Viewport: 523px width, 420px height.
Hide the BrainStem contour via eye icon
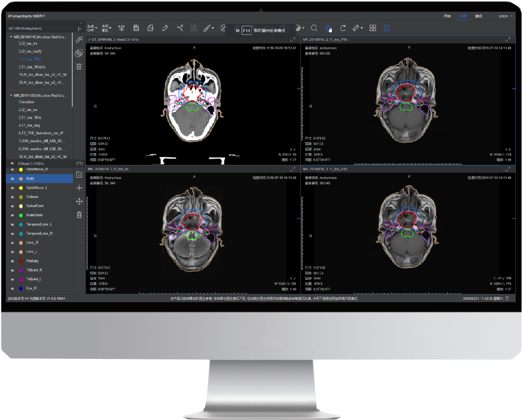click(x=12, y=215)
